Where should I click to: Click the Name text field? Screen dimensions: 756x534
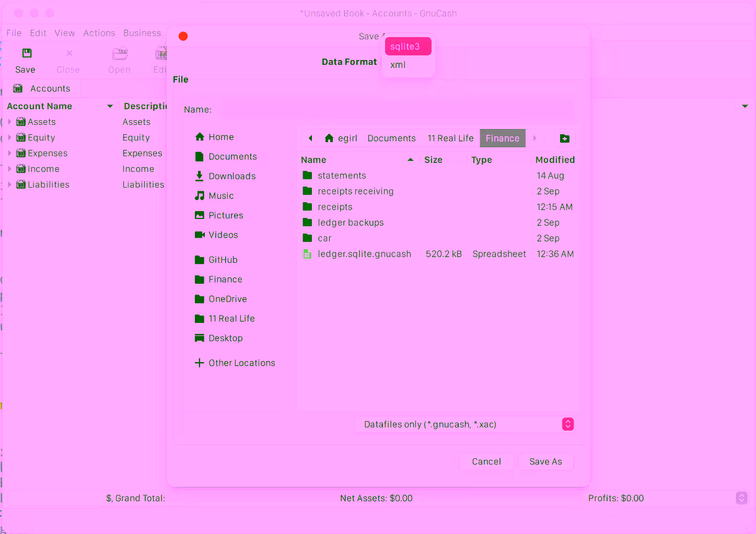coord(397,110)
